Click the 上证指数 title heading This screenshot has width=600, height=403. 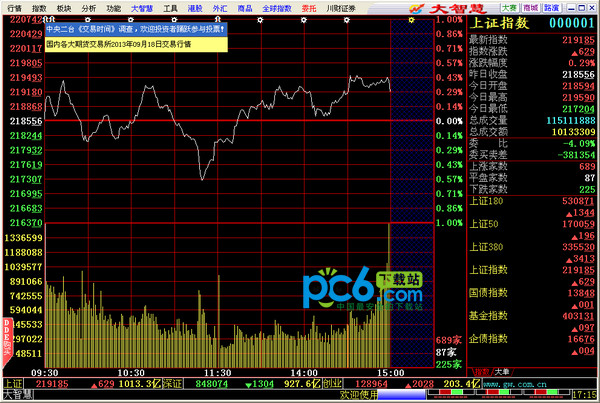499,23
